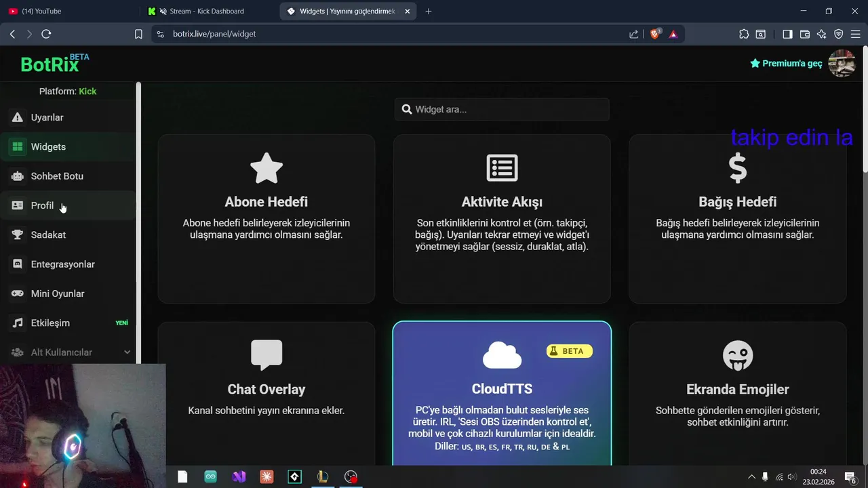Open Sohbet Botu menu item
The image size is (868, 488).
click(68, 176)
